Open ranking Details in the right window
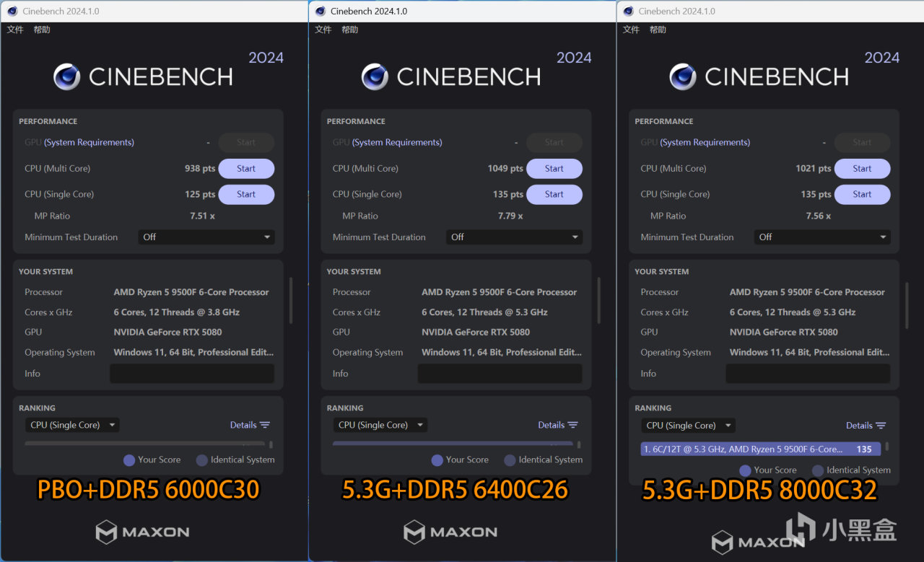924x562 pixels. point(866,426)
